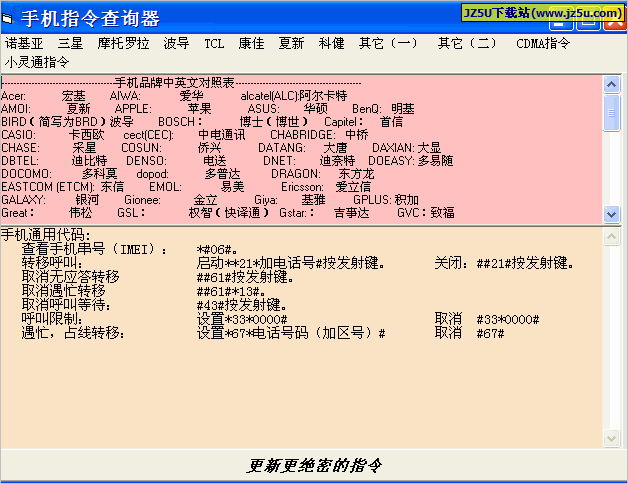Image resolution: width=628 pixels, height=484 pixels.
Task: Click the ##61#*13# code
Action: (x=231, y=291)
